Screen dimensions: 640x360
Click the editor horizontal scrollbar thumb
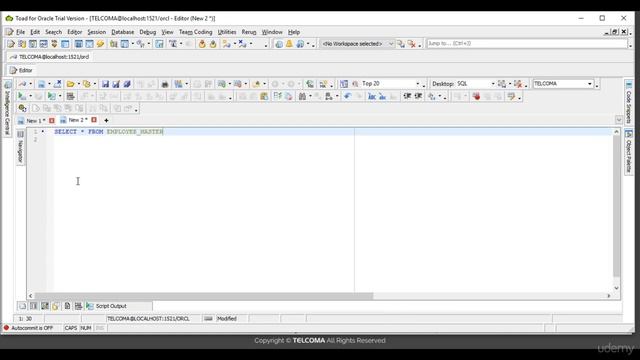[x=204, y=296]
